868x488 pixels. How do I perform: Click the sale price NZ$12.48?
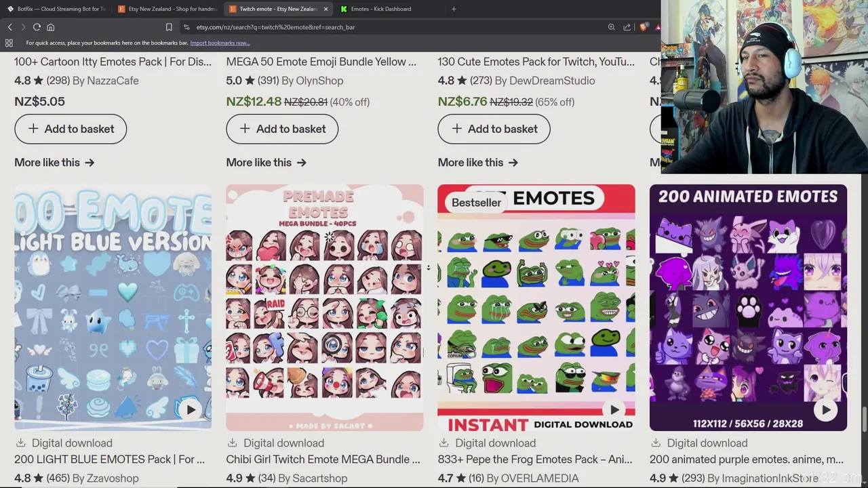(x=254, y=102)
